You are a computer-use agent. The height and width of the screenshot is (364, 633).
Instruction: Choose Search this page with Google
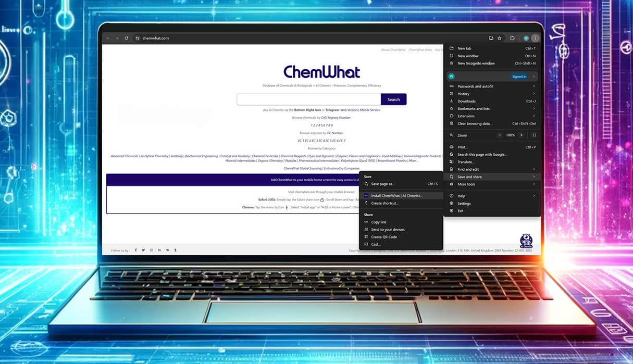[492, 155]
